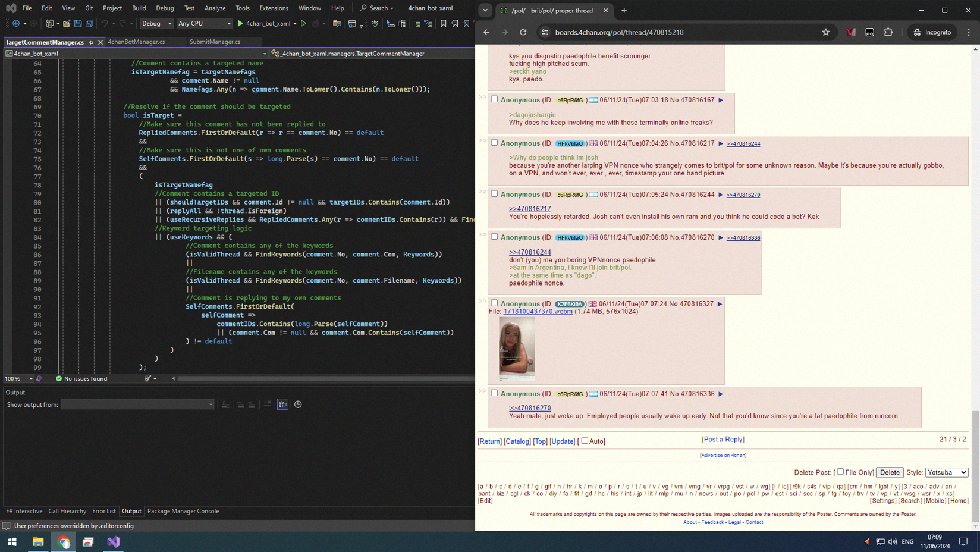The height and width of the screenshot is (552, 980).
Task: Open File Explorer from the taskbar
Action: click(38, 542)
